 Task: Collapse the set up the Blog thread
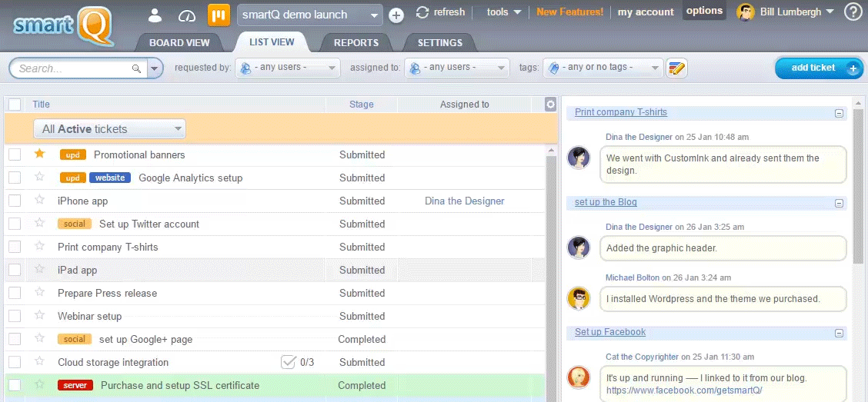tap(839, 203)
